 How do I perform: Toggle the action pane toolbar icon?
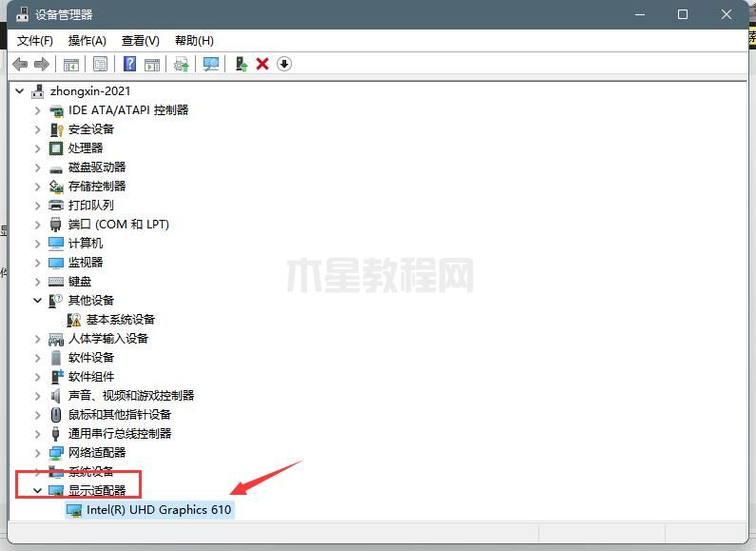152,64
